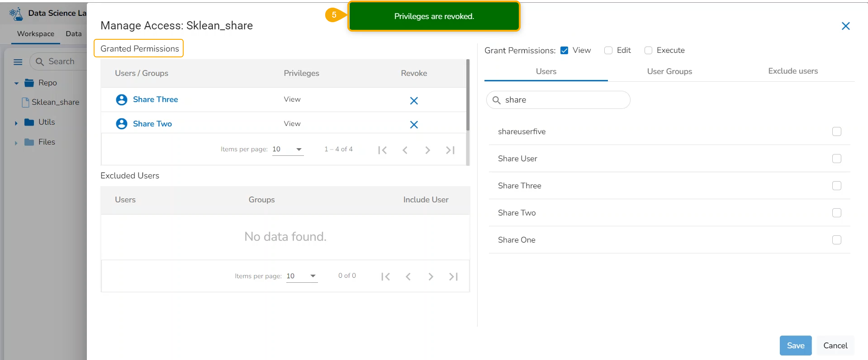This screenshot has width=868, height=360.
Task: Uncheck the View permission checkbox
Action: pyautogui.click(x=564, y=51)
